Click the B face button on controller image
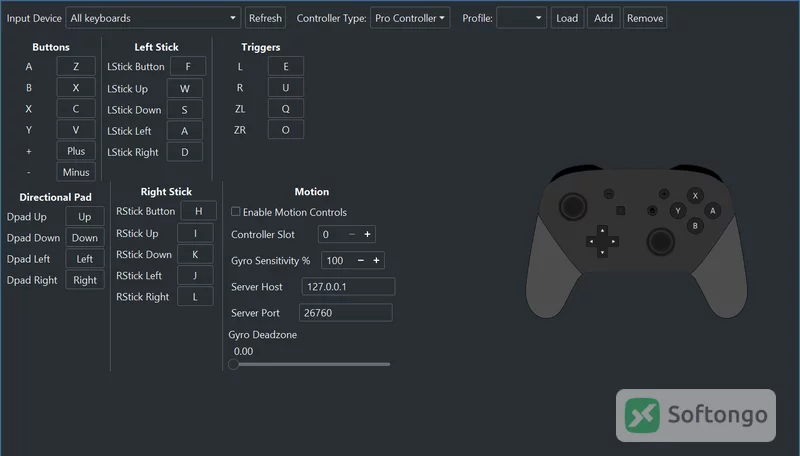This screenshot has height=456, width=800. pos(695,226)
